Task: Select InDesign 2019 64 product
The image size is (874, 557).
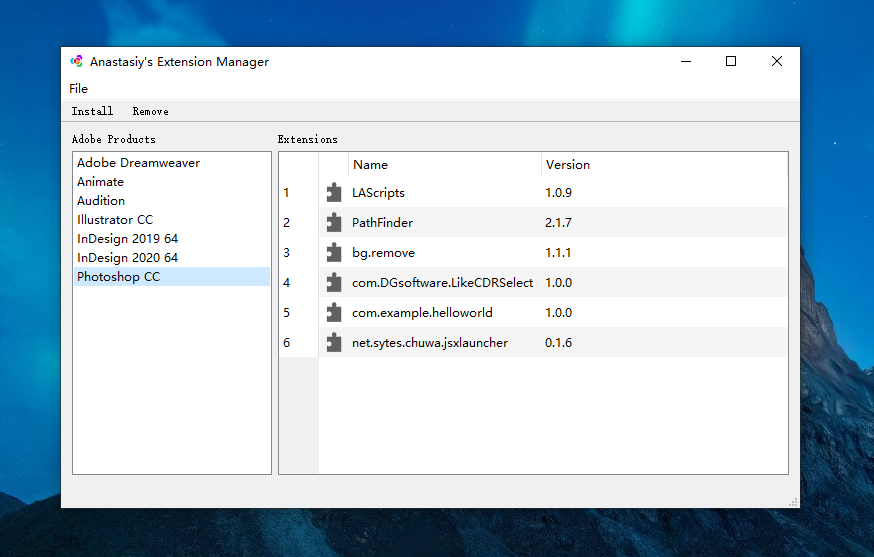Action: [127, 239]
